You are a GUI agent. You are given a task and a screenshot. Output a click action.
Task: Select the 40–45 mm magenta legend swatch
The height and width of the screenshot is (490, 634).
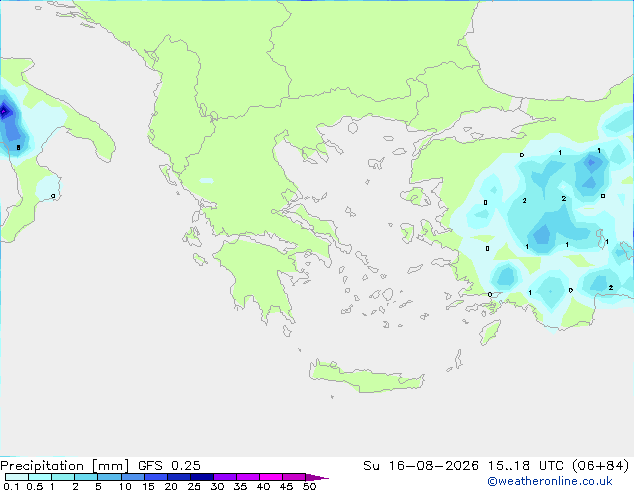pos(271,477)
